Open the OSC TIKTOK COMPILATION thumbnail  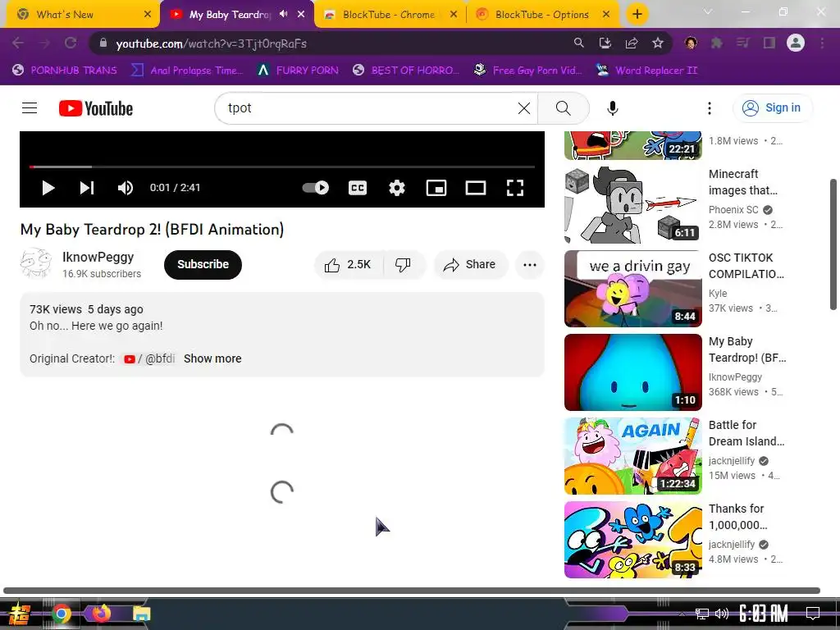pyautogui.click(x=633, y=288)
